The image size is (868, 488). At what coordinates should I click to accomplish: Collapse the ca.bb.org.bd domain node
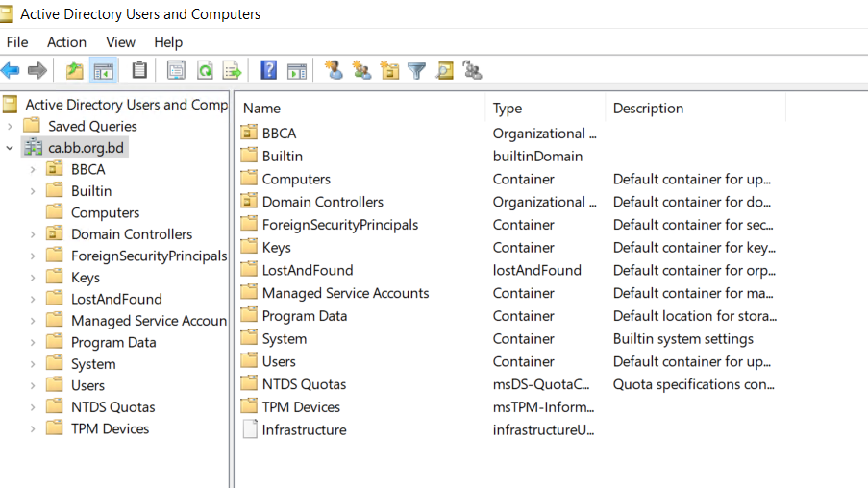(x=10, y=148)
